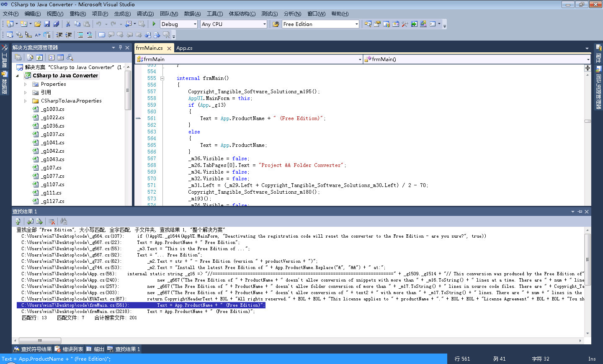Click Solution Explorer's Properties icon

pos(18,57)
